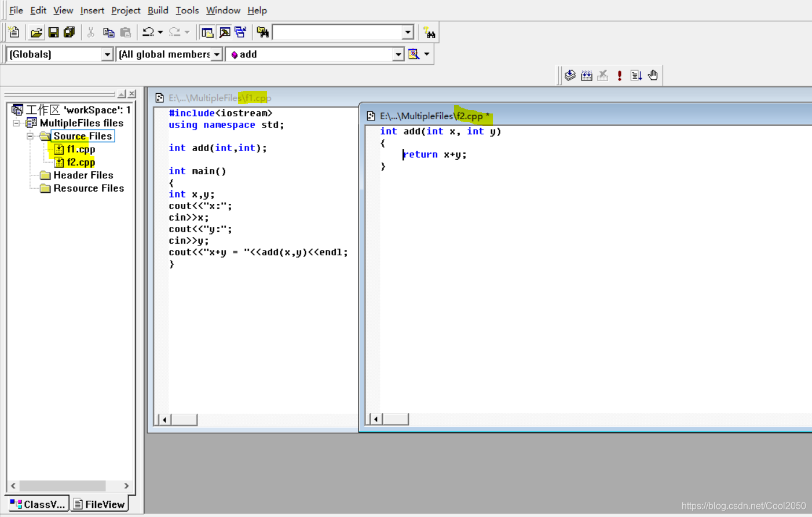Viewport: 812px width, 517px height.
Task: Click the Go debug icon
Action: 636,75
